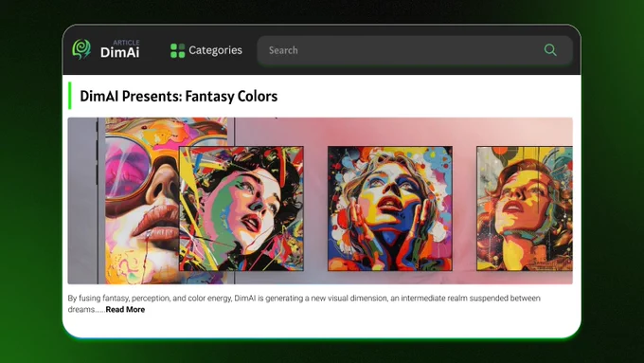Image resolution: width=644 pixels, height=363 pixels.
Task: Click the green magnifier search icon
Action: (x=550, y=50)
